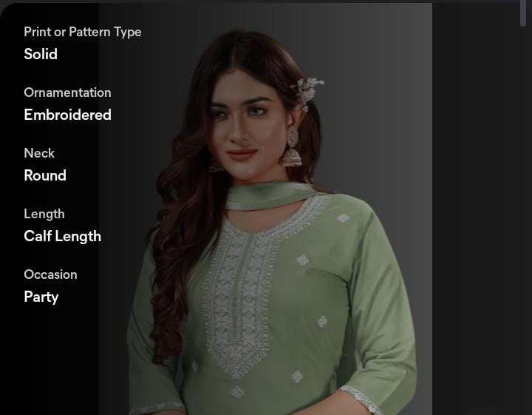Image resolution: width=532 pixels, height=415 pixels.
Task: Click the Occasion attribute label
Action: pyautogui.click(x=50, y=274)
